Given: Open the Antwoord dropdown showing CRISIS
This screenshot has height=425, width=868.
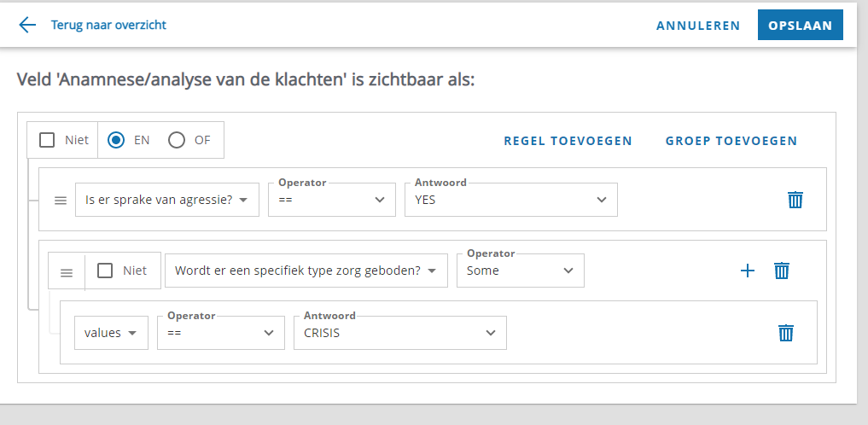Looking at the screenshot, I should click(x=399, y=333).
